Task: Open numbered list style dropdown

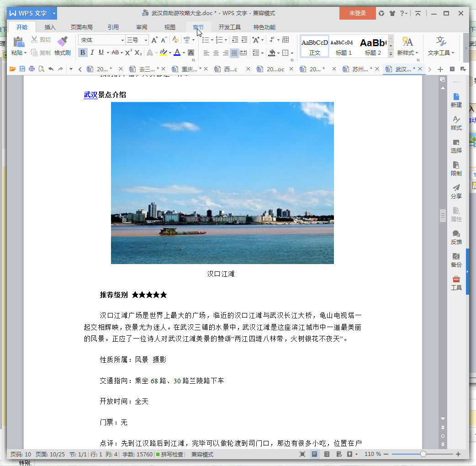Action: pyautogui.click(x=226, y=40)
